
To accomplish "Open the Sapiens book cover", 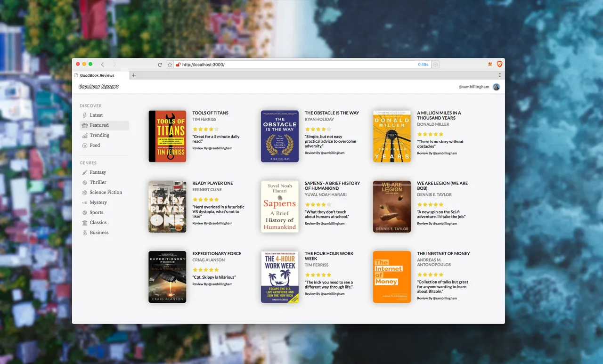I will 280,207.
